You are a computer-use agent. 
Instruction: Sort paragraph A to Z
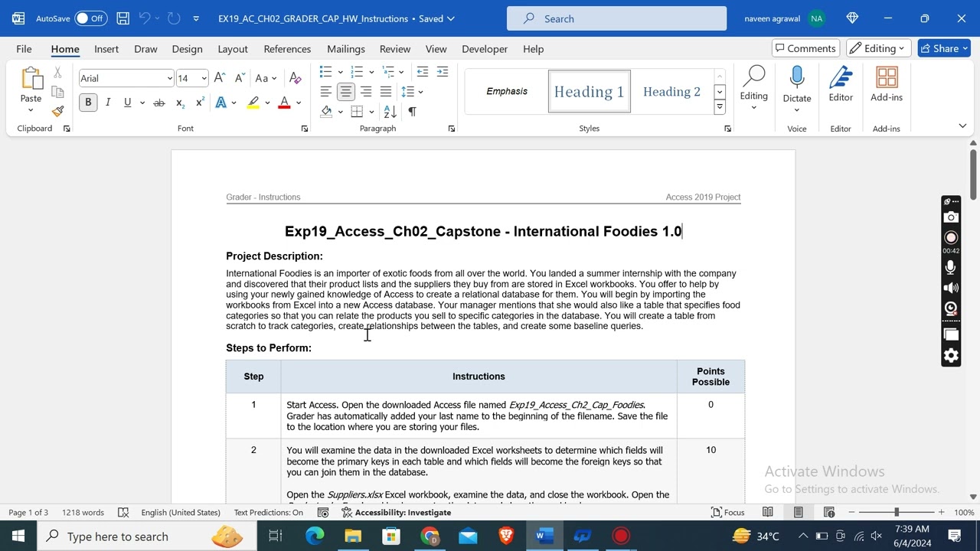pyautogui.click(x=390, y=112)
